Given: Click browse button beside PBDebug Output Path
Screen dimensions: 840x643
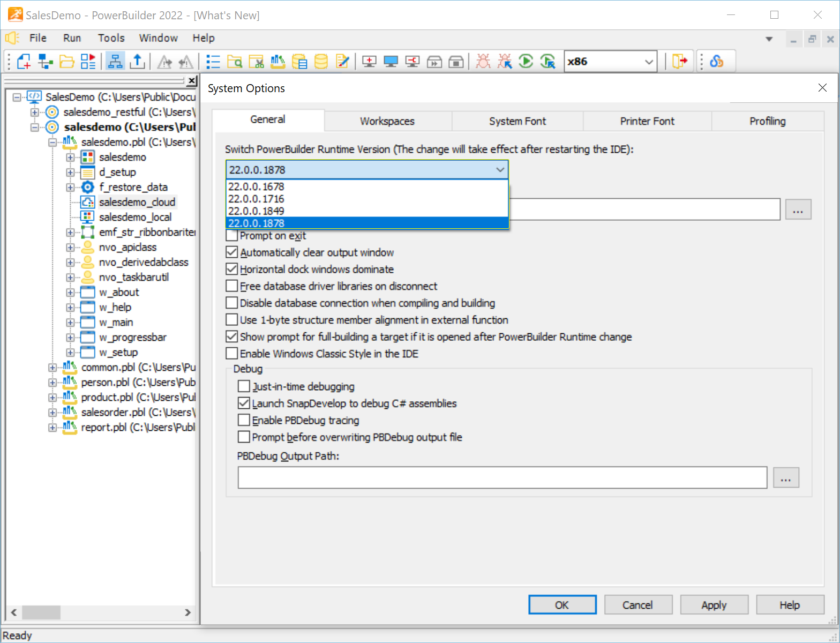Looking at the screenshot, I should pyautogui.click(x=786, y=478).
